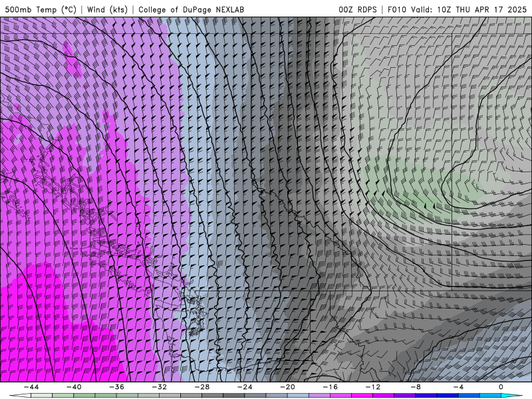Click the -24 colorbar tick label
532x399 pixels.
point(245,387)
